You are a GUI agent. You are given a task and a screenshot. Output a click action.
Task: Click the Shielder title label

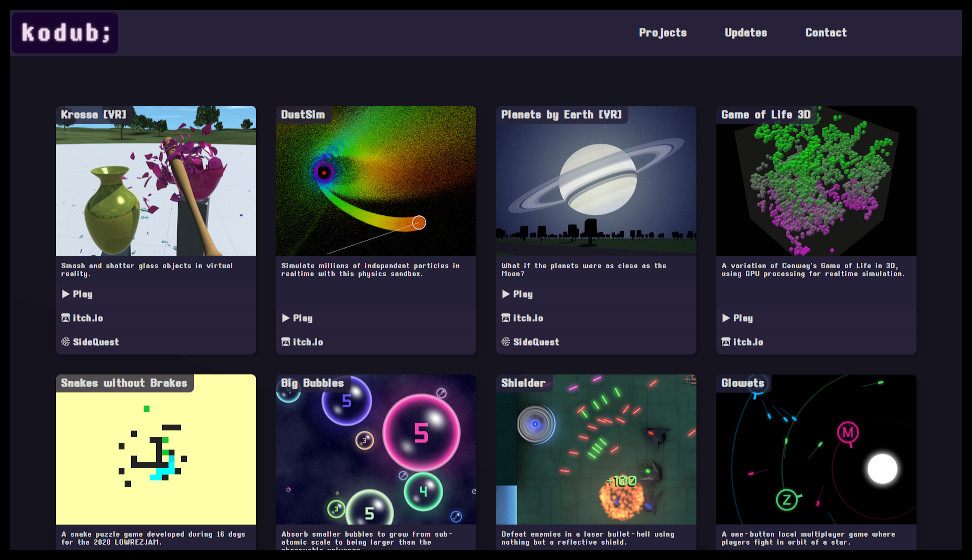523,383
